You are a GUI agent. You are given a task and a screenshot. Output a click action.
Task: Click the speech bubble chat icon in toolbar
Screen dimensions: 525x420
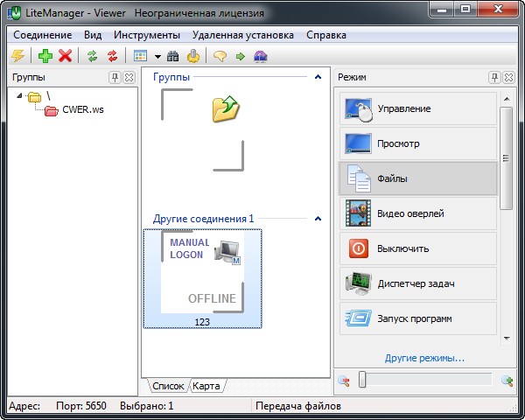[x=220, y=56]
